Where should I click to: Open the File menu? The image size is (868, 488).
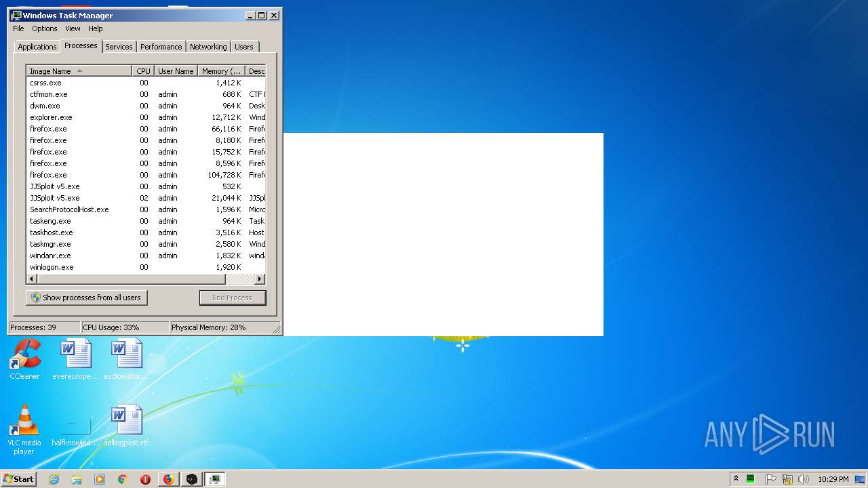pyautogui.click(x=18, y=28)
